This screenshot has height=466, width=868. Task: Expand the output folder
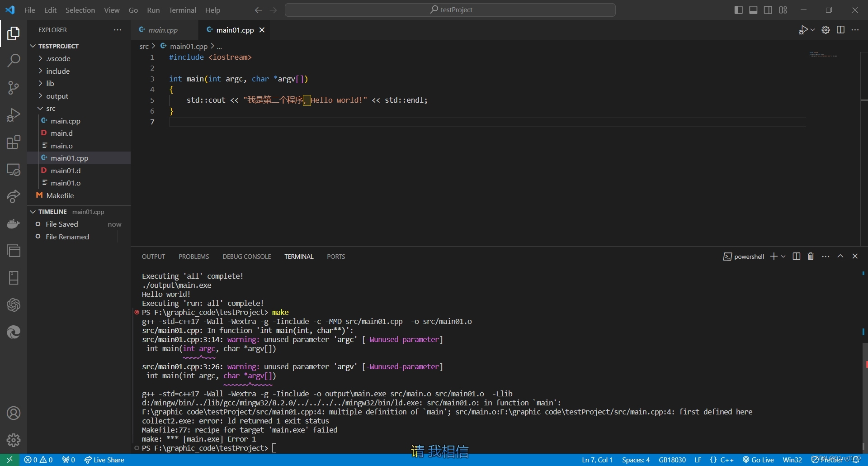[x=79, y=96]
